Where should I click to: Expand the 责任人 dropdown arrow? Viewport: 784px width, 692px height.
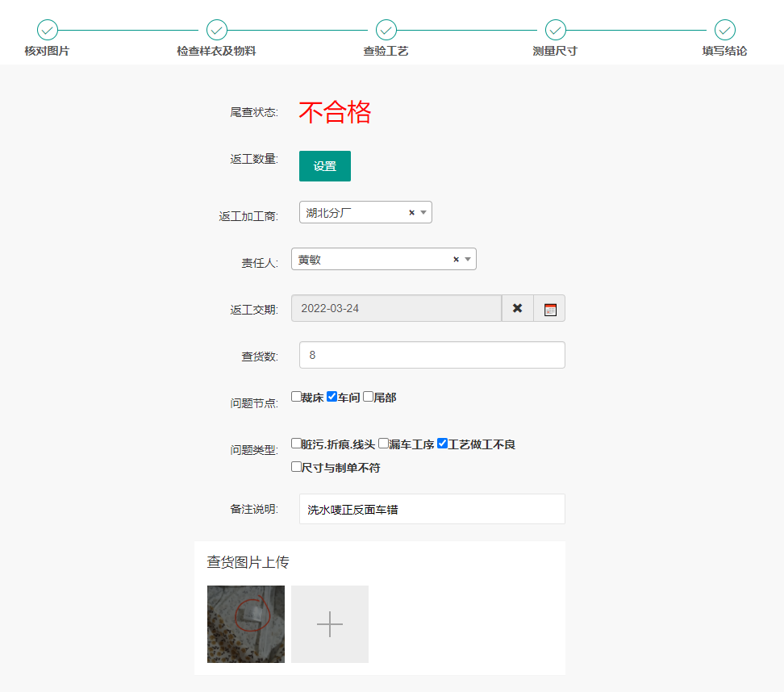468,260
